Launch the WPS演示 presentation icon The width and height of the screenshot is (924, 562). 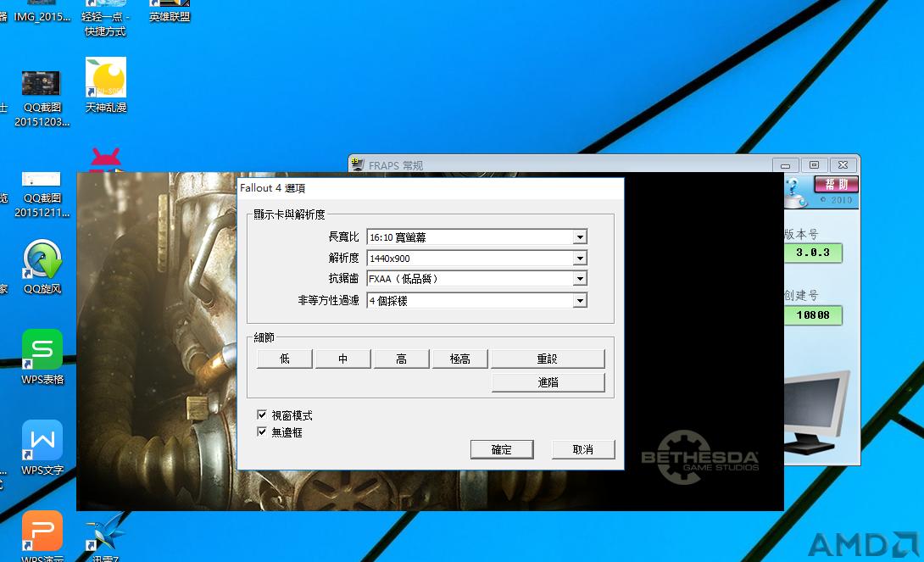pos(42,535)
